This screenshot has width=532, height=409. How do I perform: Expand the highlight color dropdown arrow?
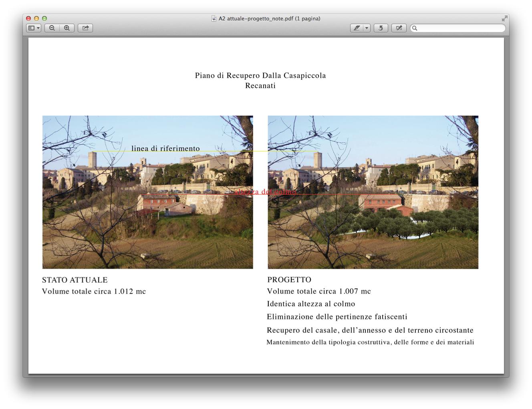point(367,28)
